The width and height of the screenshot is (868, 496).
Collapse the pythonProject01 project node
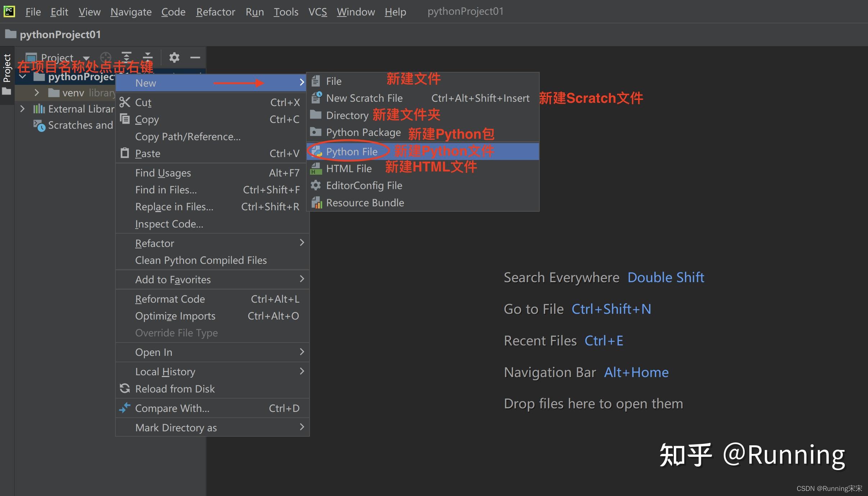click(x=22, y=76)
